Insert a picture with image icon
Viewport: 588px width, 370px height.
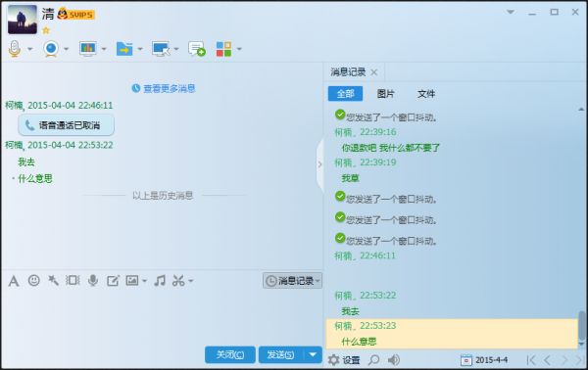132,280
